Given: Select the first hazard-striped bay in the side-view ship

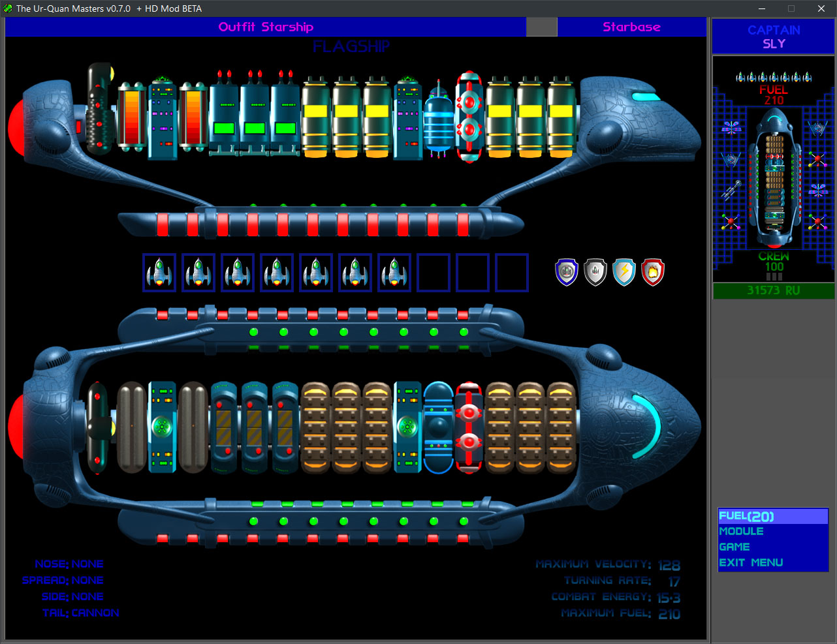Looking at the screenshot, I should [224, 427].
